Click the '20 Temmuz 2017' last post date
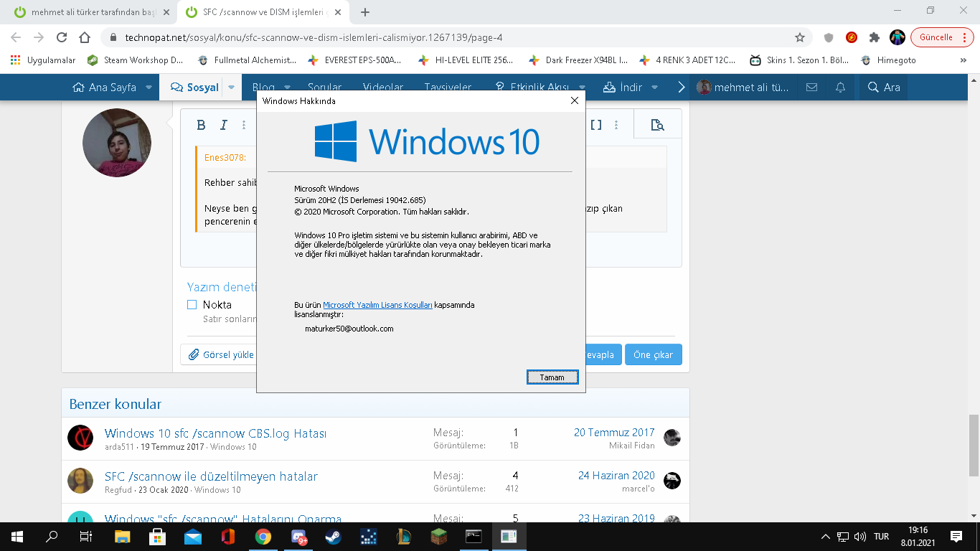 pyautogui.click(x=614, y=433)
